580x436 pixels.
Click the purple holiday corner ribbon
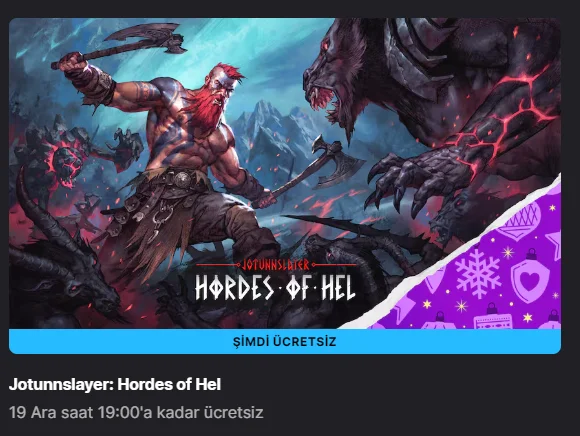477,266
